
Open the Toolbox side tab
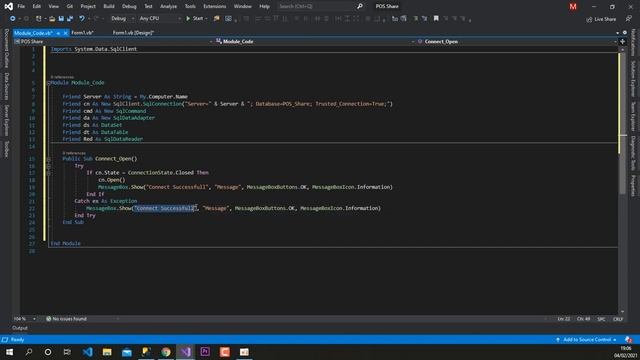point(6,149)
